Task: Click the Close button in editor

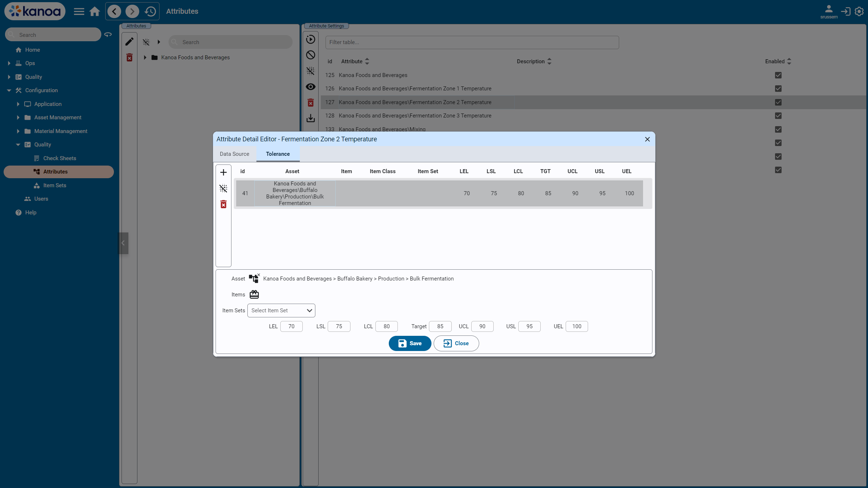Action: 456,343
